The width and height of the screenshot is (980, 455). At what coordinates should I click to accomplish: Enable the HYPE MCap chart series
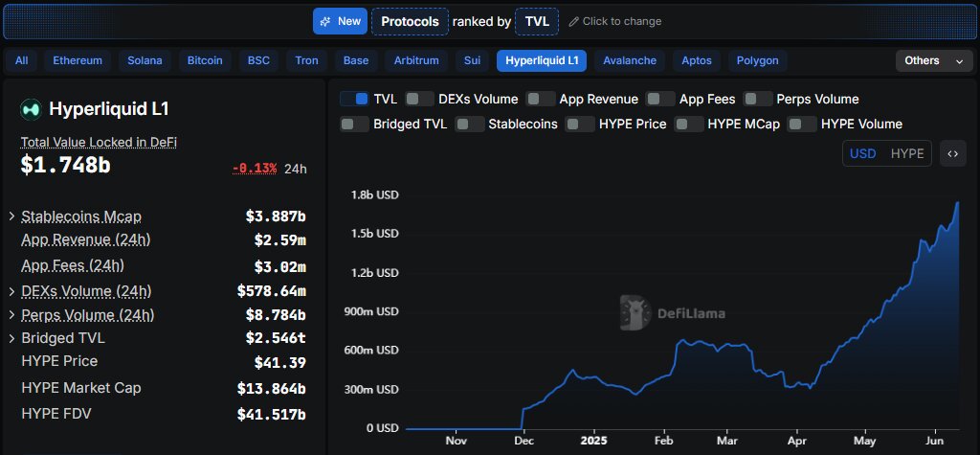click(689, 124)
